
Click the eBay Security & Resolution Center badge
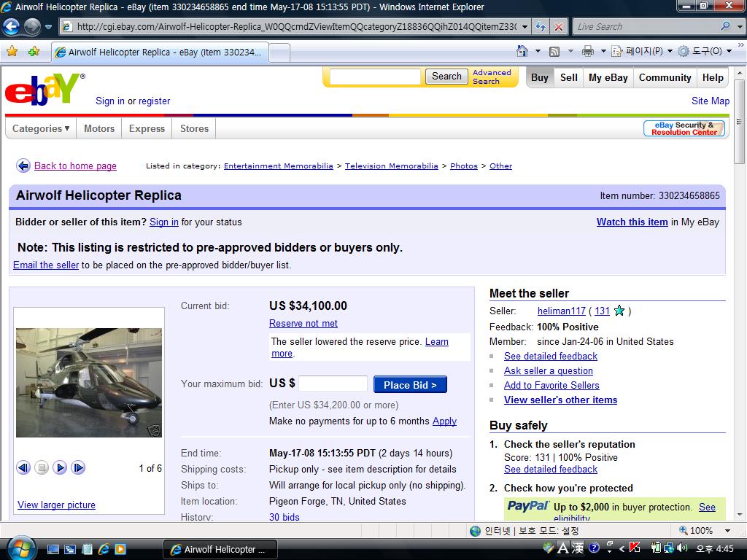point(684,128)
